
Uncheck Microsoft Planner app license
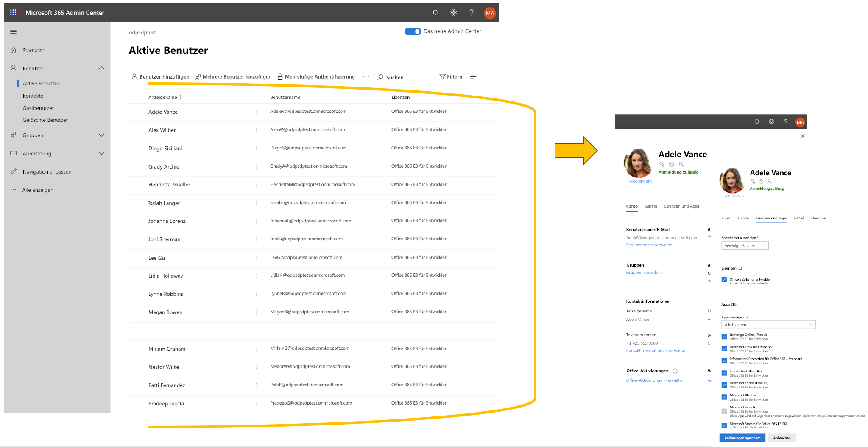724,397
